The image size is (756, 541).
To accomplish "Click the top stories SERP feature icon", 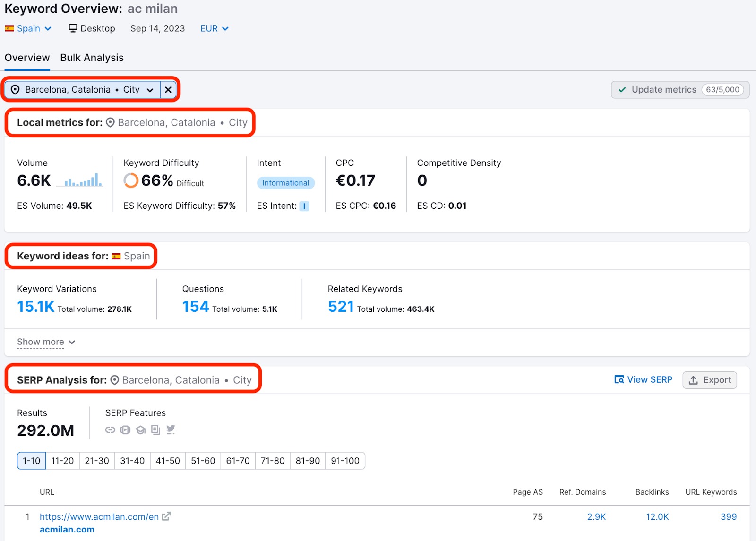I will [x=155, y=430].
